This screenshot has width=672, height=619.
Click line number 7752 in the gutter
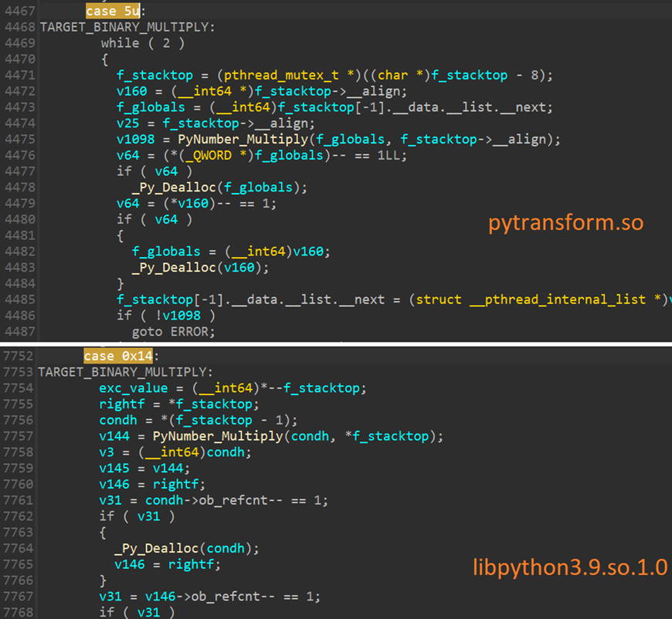[19, 356]
